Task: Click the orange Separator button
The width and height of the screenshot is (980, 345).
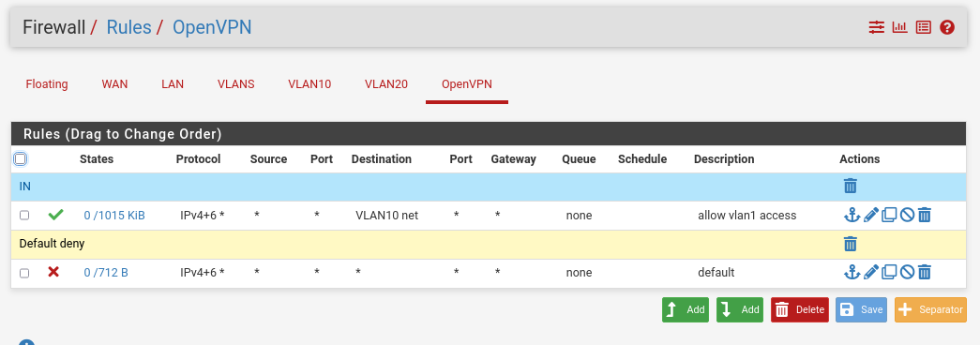Action: (x=930, y=310)
